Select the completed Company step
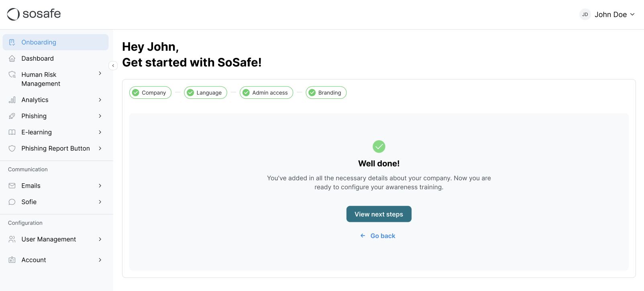Screen dimensions: 644x291 (150, 93)
